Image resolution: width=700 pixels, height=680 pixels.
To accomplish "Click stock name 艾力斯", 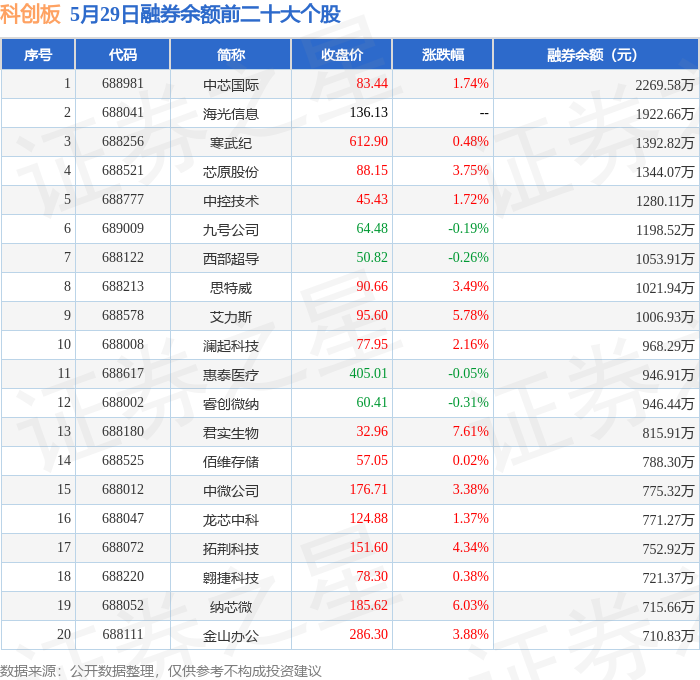I will tap(231, 317).
